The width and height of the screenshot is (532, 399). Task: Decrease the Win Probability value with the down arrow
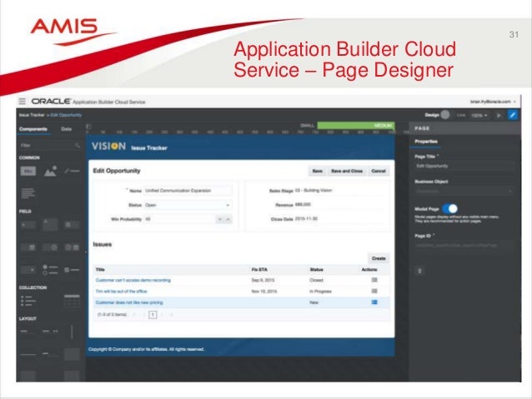(220, 219)
